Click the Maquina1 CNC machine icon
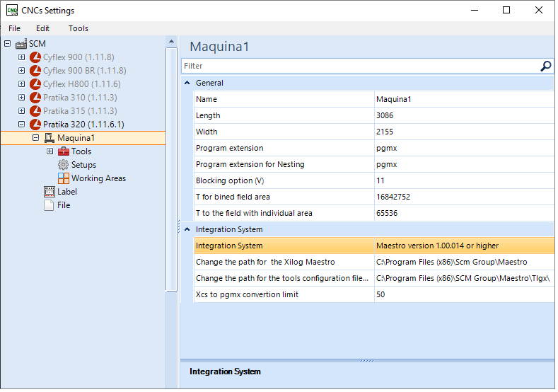The image size is (558, 392). click(x=50, y=138)
